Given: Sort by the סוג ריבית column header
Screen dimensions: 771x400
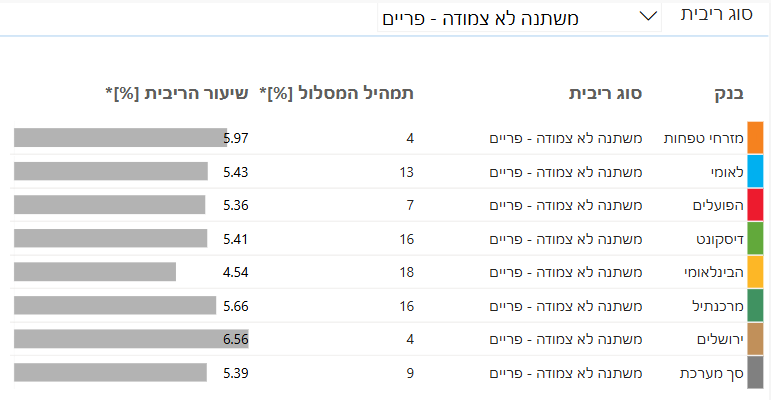Looking at the screenshot, I should coord(605,95).
